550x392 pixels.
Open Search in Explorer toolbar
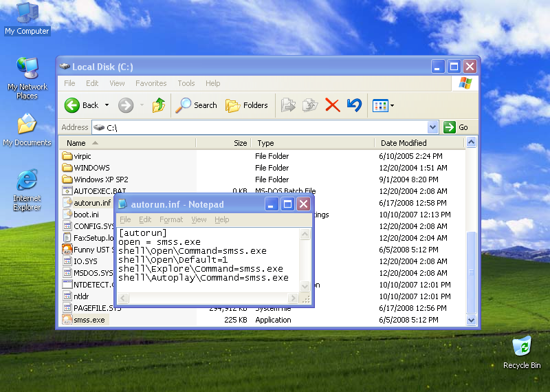tap(196, 105)
